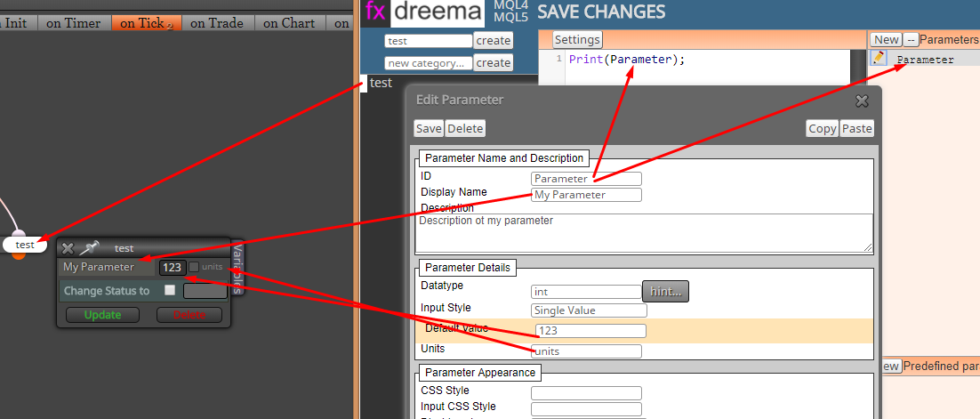The image size is (980, 419).
Task: Toggle the units checkbox next to 123
Action: [x=195, y=267]
